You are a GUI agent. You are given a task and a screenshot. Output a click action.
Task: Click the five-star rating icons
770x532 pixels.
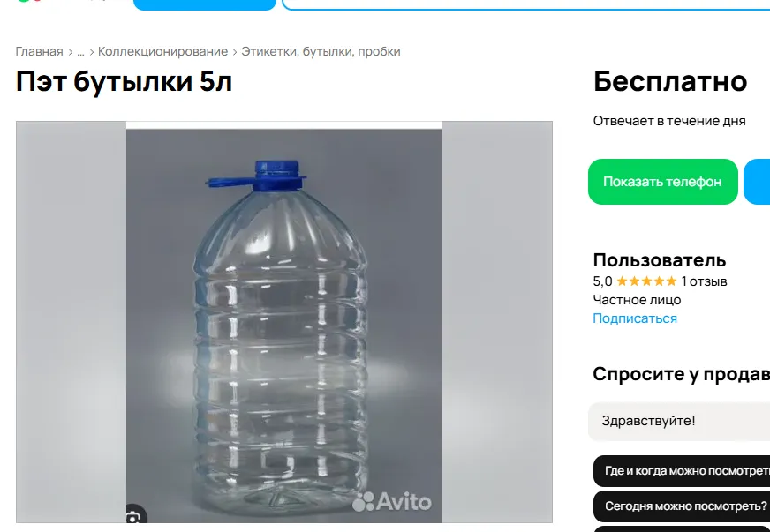click(646, 281)
